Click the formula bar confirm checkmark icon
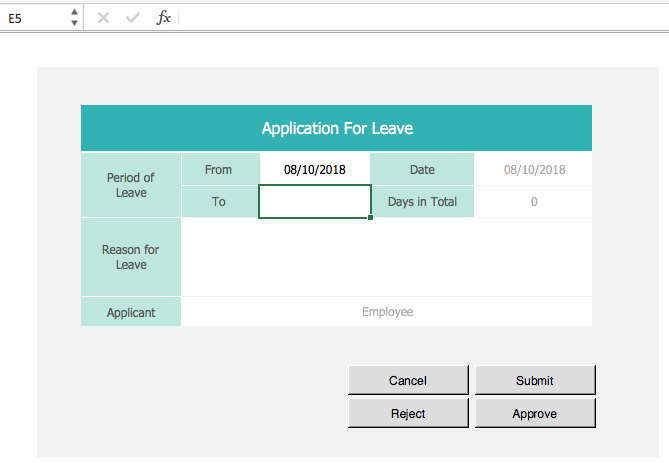This screenshot has height=463, width=669. 133,18
